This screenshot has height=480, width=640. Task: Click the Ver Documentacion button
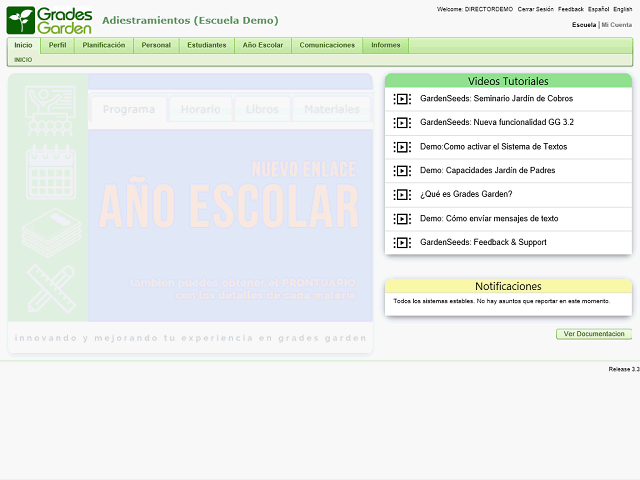(594, 334)
